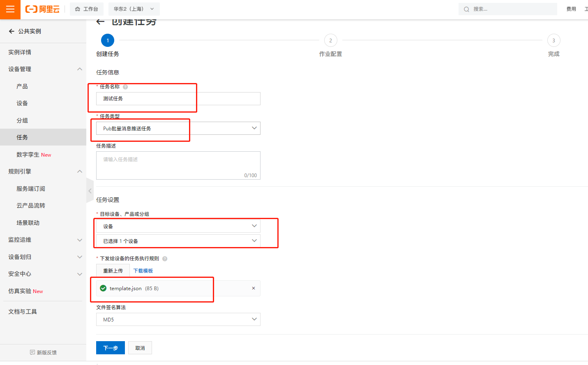Open the 已选择 1 个设备 dropdown

coord(178,241)
